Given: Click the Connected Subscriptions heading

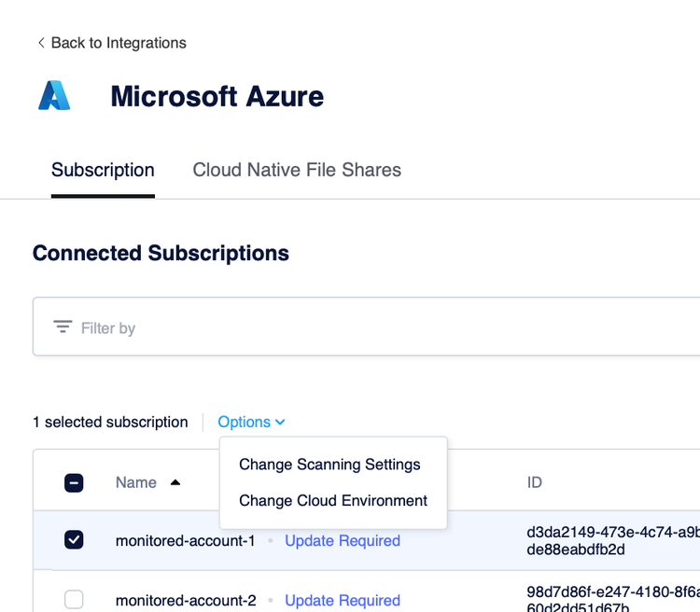Looking at the screenshot, I should pyautogui.click(x=161, y=253).
